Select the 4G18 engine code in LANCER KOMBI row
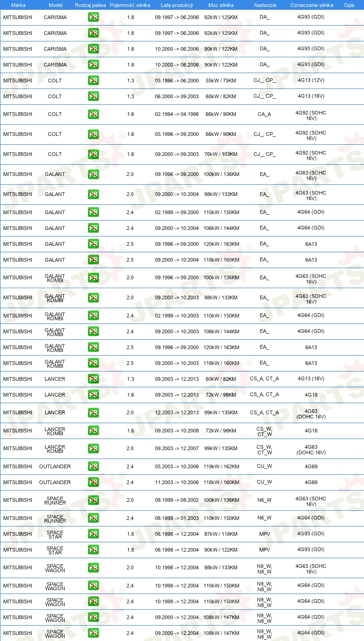 point(311,431)
